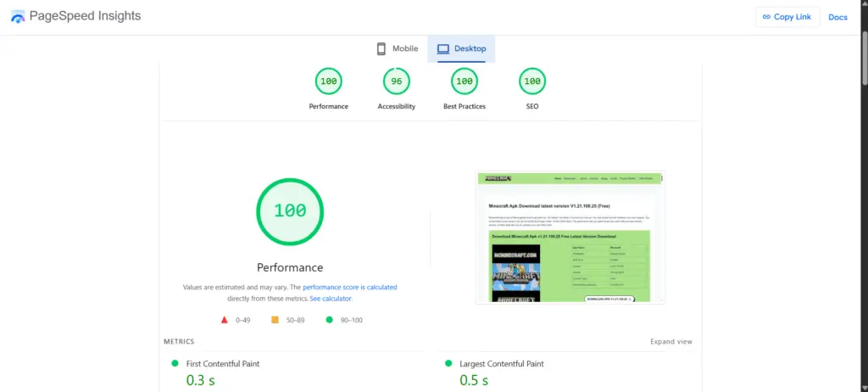The width and height of the screenshot is (868, 392).
Task: Click the 96 Accessibility score gauge
Action: click(x=396, y=82)
